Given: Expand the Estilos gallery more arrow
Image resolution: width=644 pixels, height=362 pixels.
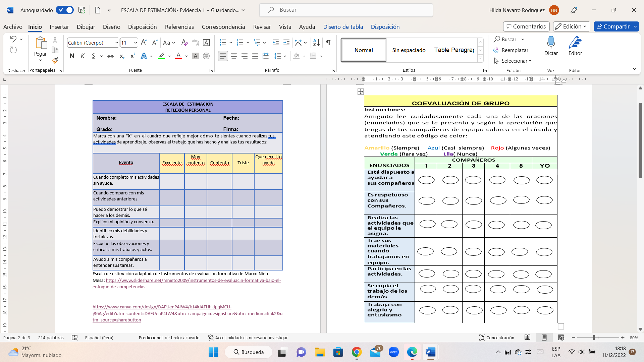Looking at the screenshot, I should [x=480, y=59].
